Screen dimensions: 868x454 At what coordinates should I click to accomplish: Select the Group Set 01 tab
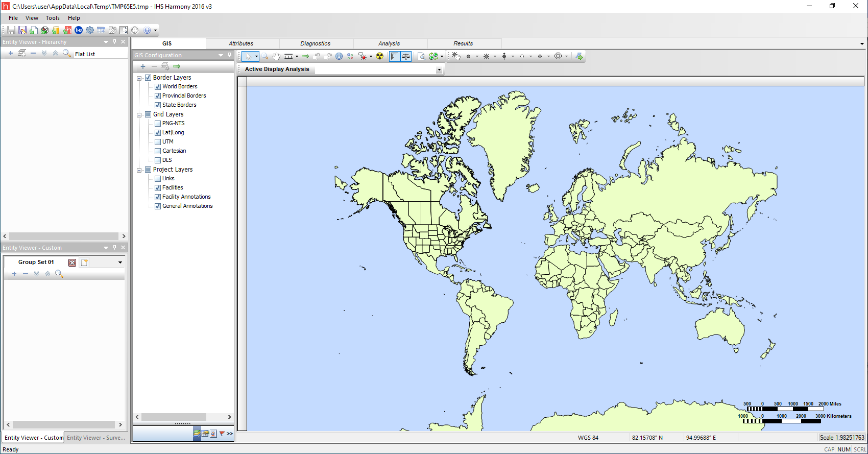click(36, 262)
